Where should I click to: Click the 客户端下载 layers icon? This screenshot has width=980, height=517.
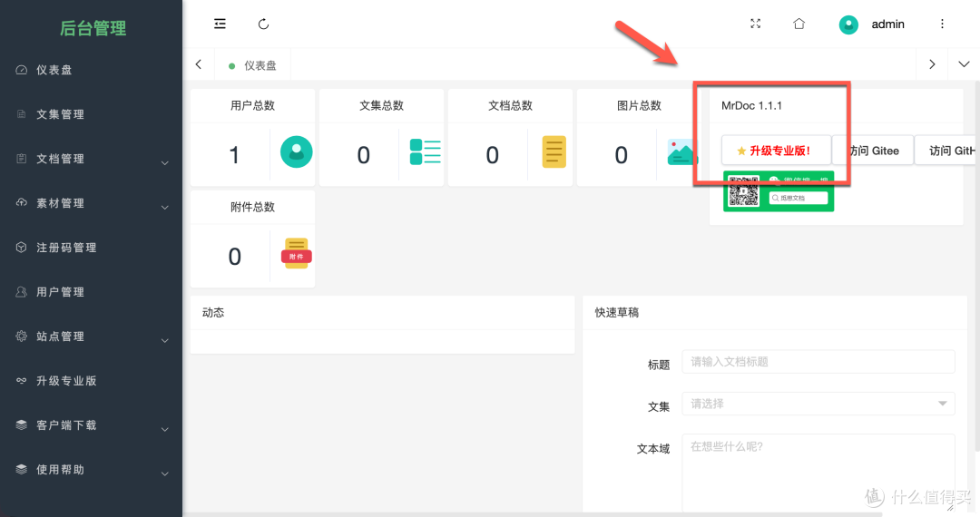(21, 424)
